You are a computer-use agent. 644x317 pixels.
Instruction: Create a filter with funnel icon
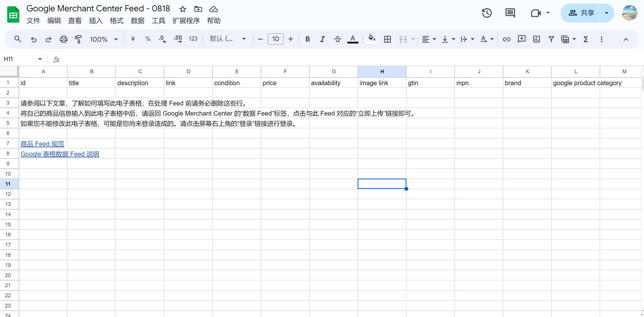[x=551, y=39]
